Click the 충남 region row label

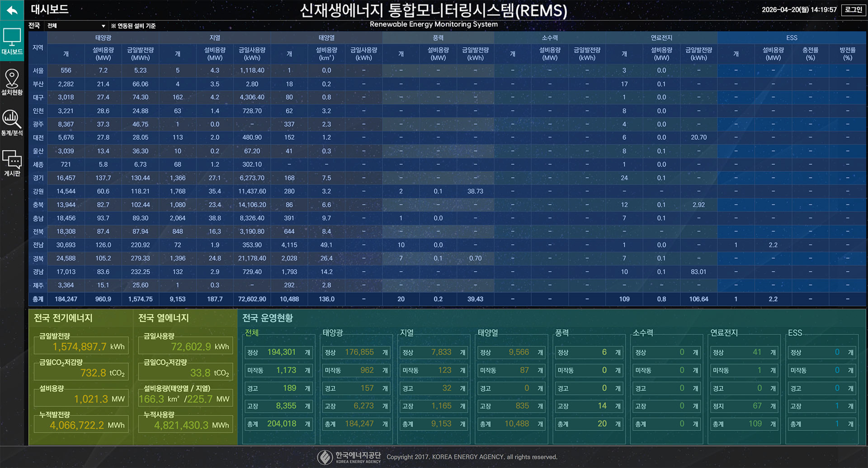[38, 218]
